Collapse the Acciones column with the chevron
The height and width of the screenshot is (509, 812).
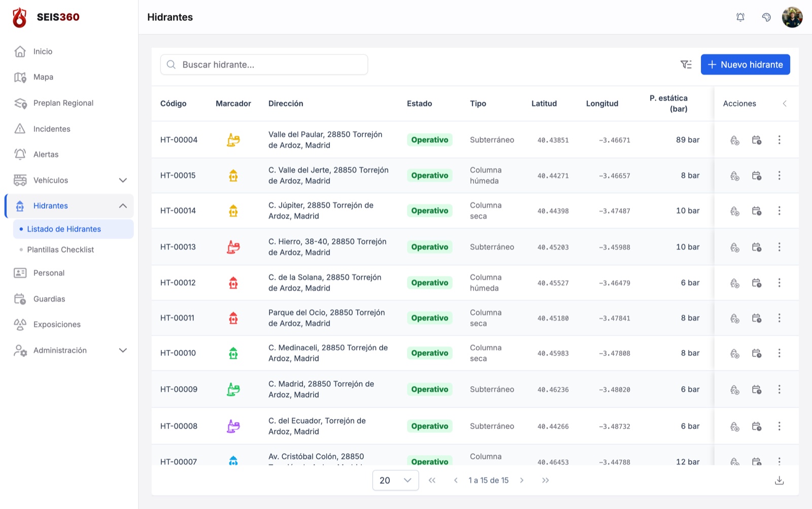[x=785, y=104]
